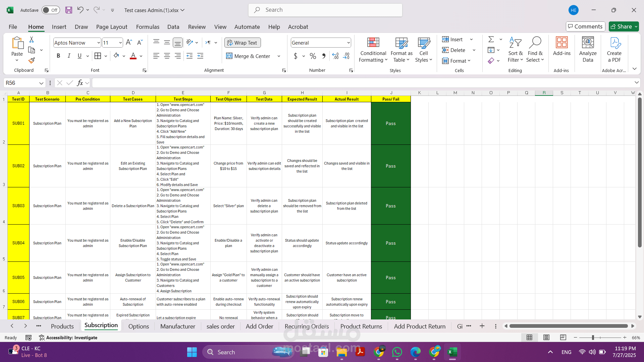Expand the number format dropdown
This screenshot has width=644, height=362.
(x=348, y=43)
